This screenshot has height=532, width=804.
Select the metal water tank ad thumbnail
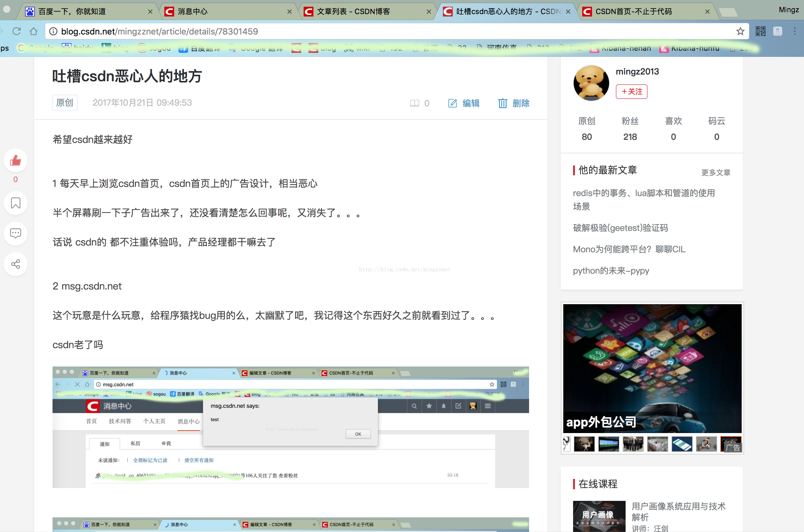[657, 444]
